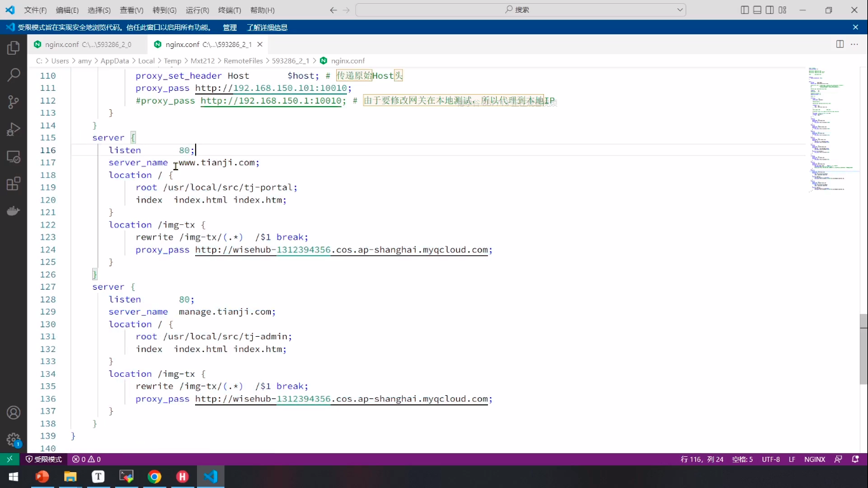The image size is (868, 488).
Task: Open the 文件(F) menu
Action: pyautogui.click(x=36, y=10)
